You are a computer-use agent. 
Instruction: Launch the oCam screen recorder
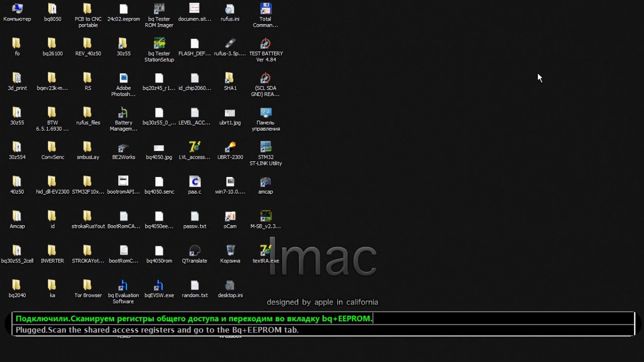pos(230,220)
